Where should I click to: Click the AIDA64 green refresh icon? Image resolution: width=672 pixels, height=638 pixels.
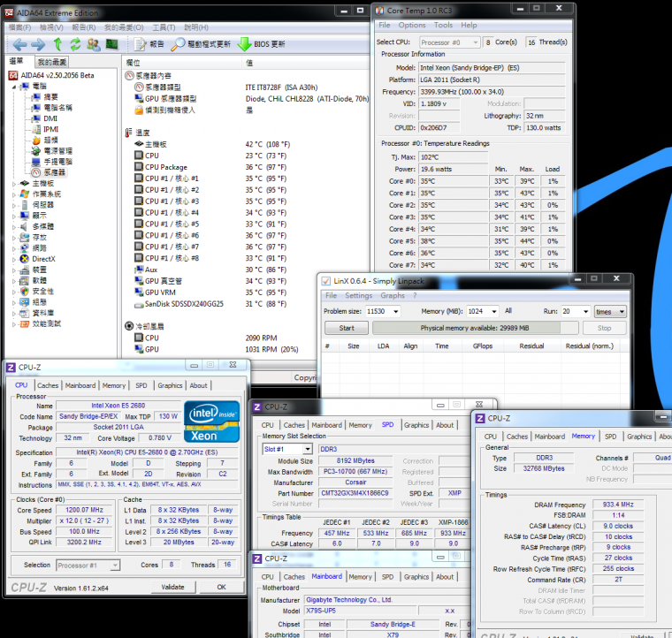click(x=76, y=44)
